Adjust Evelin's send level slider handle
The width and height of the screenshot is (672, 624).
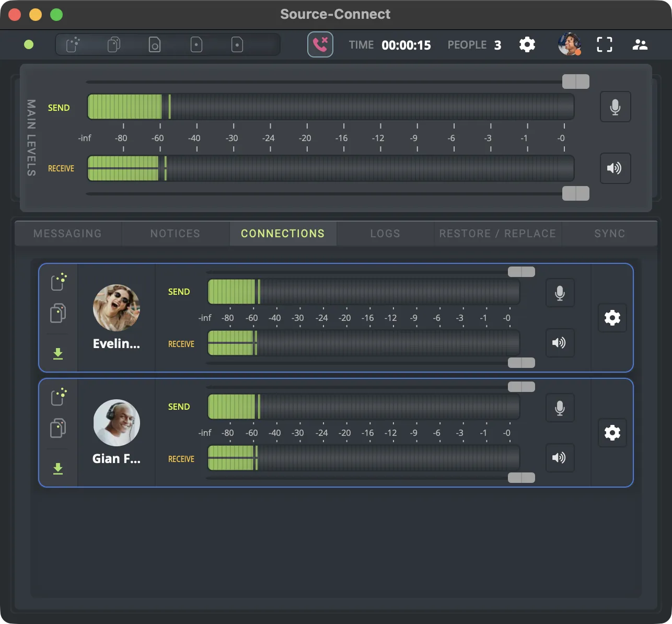pos(522,272)
